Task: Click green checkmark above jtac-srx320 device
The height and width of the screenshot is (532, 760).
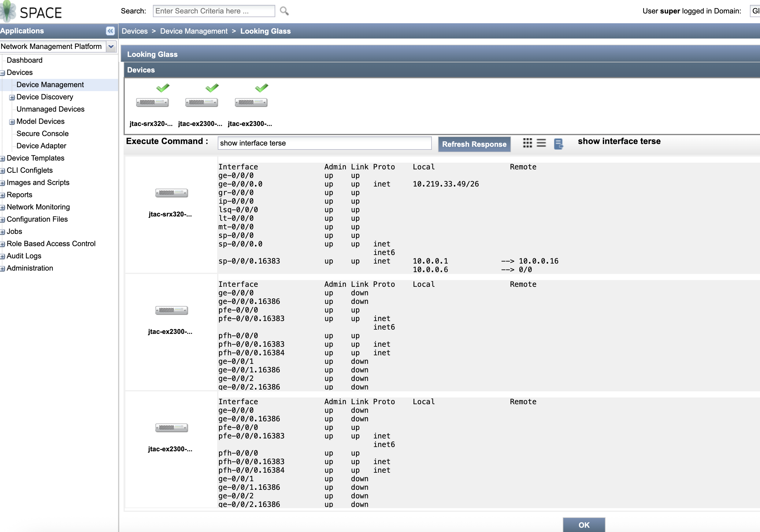Action: click(x=163, y=88)
